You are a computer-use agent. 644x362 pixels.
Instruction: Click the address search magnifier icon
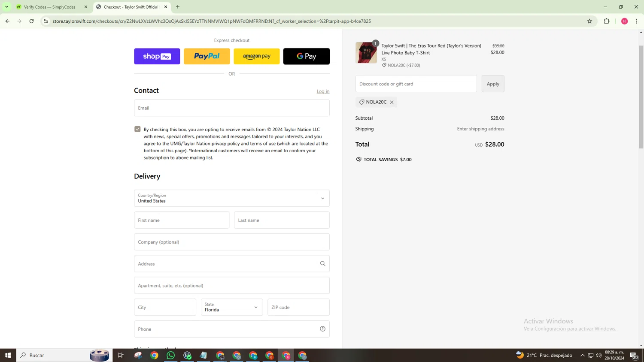(322, 264)
